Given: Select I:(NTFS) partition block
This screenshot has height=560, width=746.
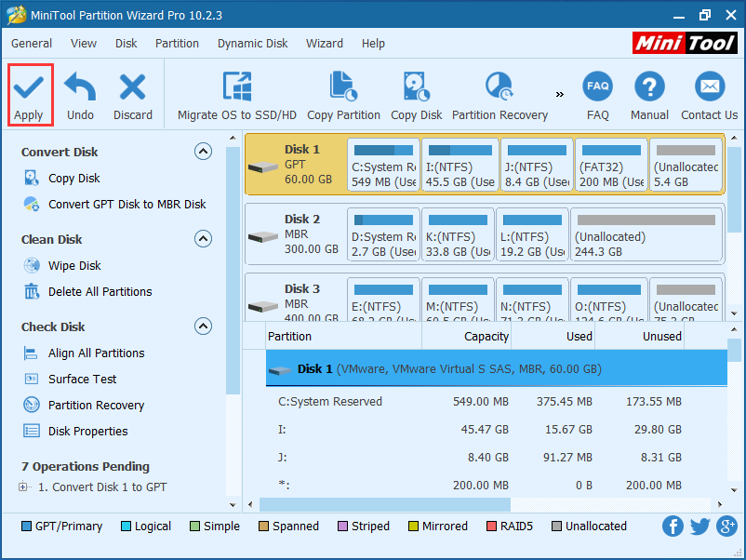Looking at the screenshot, I should (x=460, y=165).
